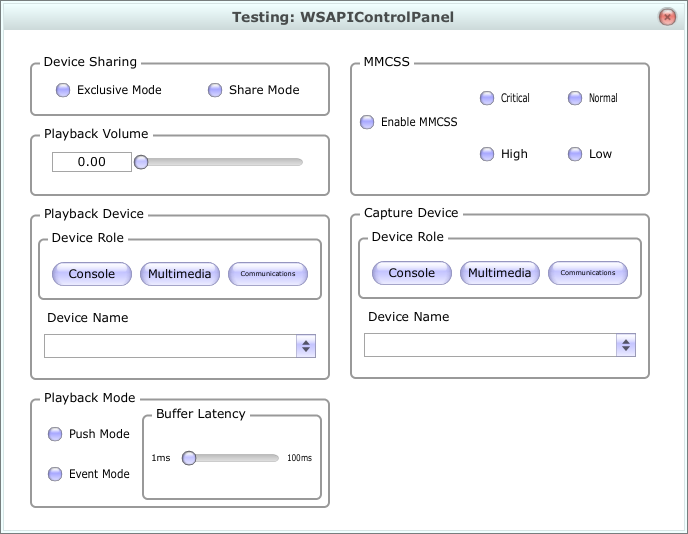Select the Exclusive Mode radio button
Image resolution: width=688 pixels, height=534 pixels.
coord(63,90)
